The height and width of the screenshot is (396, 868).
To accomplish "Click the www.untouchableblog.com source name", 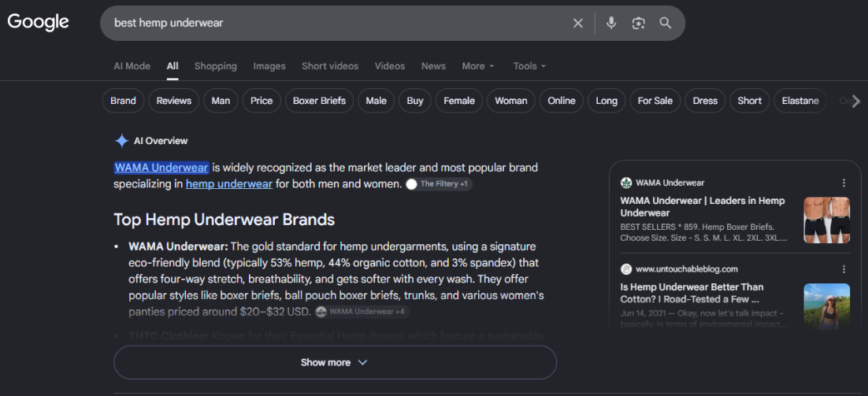I will click(x=686, y=269).
